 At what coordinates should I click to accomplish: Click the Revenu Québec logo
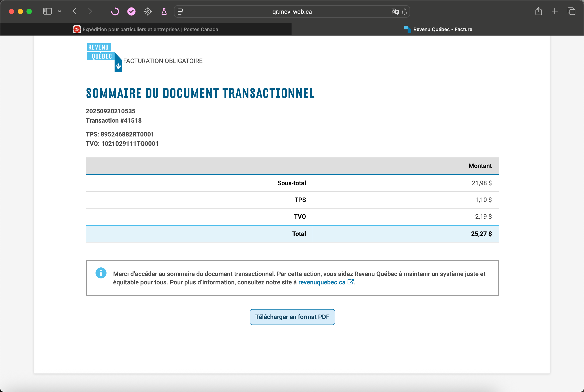[x=104, y=57]
